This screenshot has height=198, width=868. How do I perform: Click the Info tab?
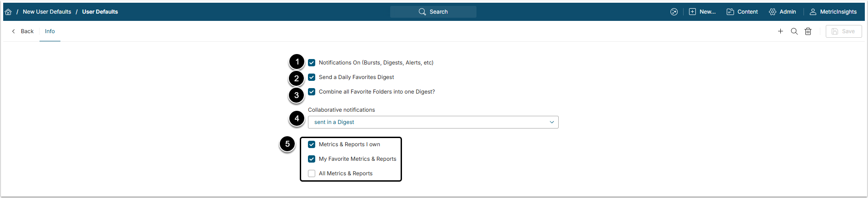[x=50, y=31]
